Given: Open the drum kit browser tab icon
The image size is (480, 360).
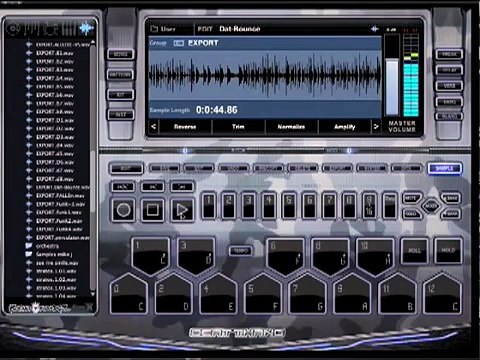Looking at the screenshot, I should point(50,29).
